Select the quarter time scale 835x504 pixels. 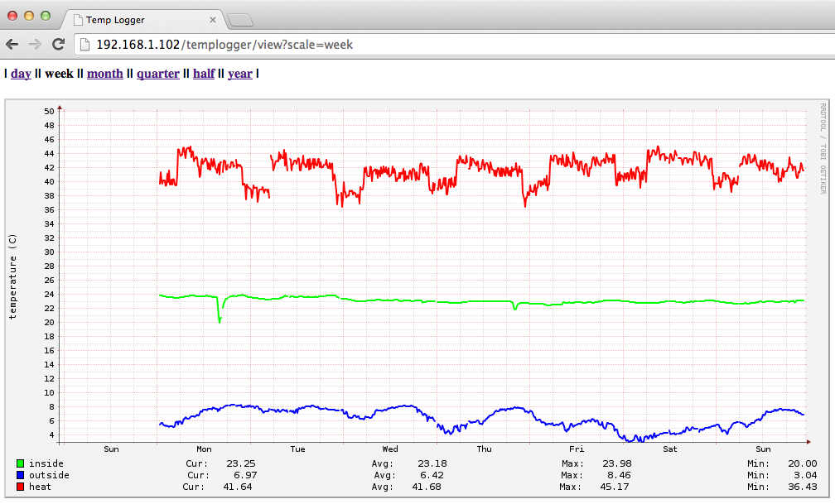(158, 73)
